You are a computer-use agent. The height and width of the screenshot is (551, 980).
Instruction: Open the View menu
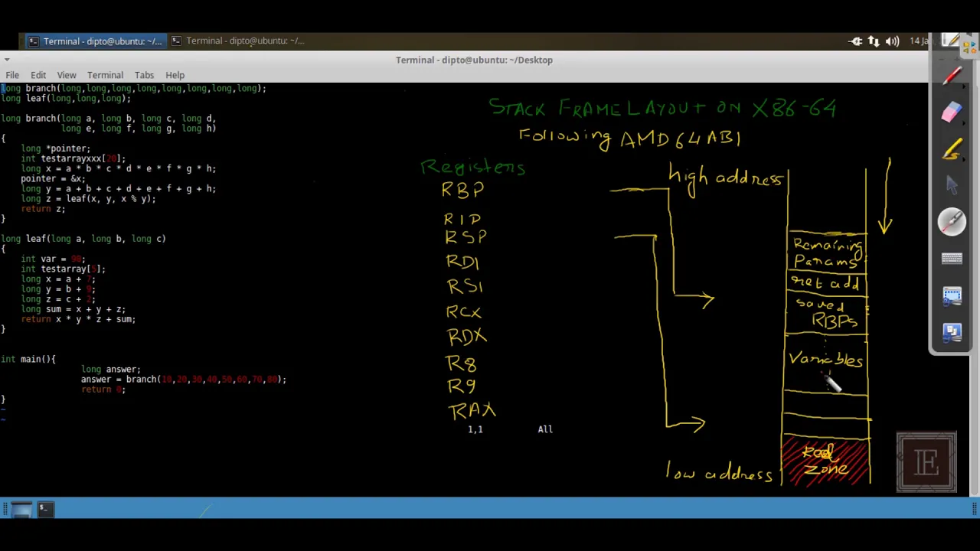tap(67, 75)
